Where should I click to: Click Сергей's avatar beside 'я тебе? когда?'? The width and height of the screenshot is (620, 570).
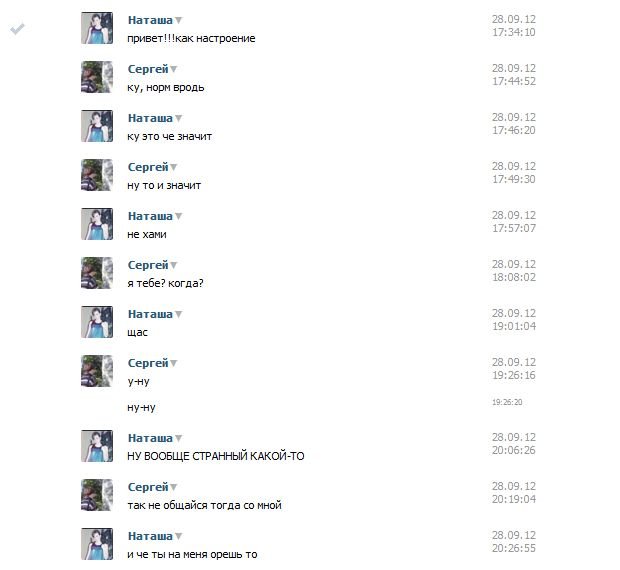tap(97, 273)
